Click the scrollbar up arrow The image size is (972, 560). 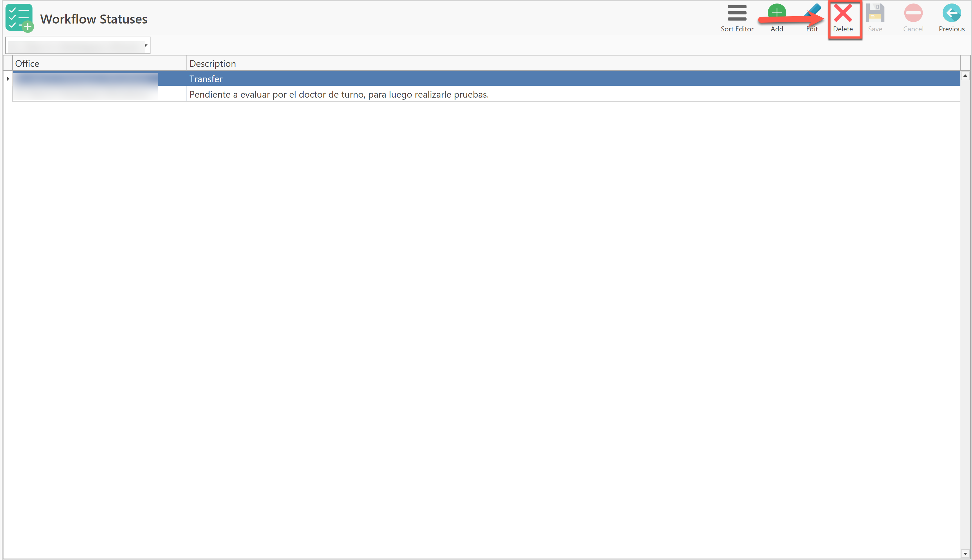coord(965,76)
